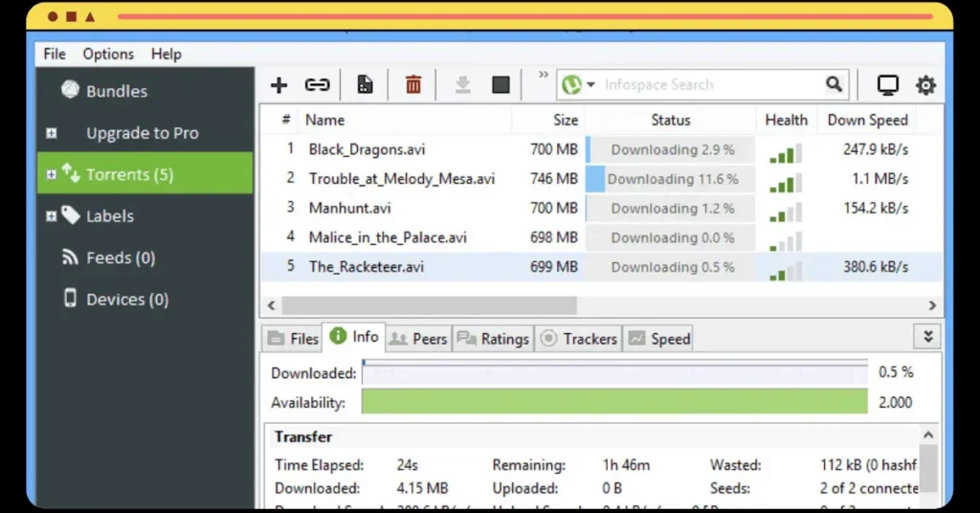Click the red Remove Torrent trash icon
Viewport: 980px width, 513px height.
pos(413,84)
